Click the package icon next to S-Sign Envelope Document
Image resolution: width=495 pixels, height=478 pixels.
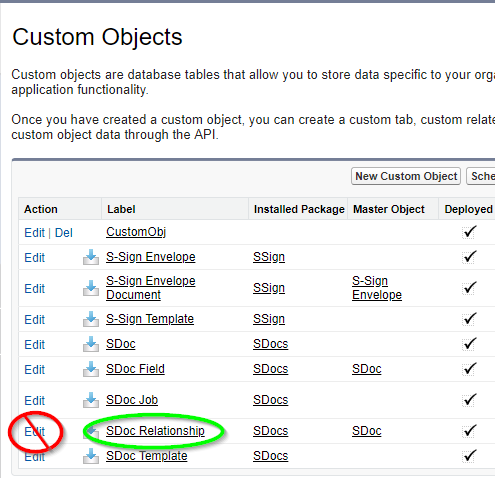tap(91, 288)
